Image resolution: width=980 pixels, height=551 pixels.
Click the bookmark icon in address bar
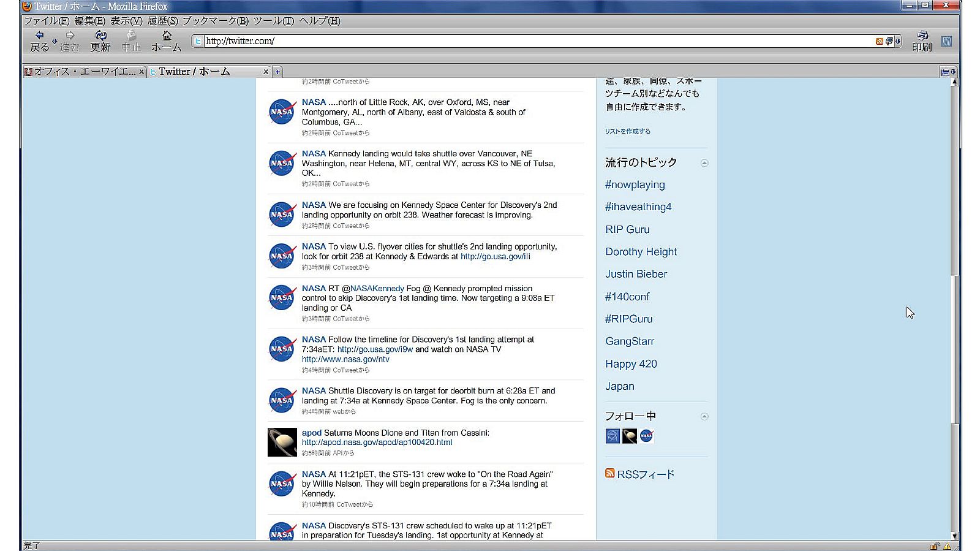[x=889, y=41]
